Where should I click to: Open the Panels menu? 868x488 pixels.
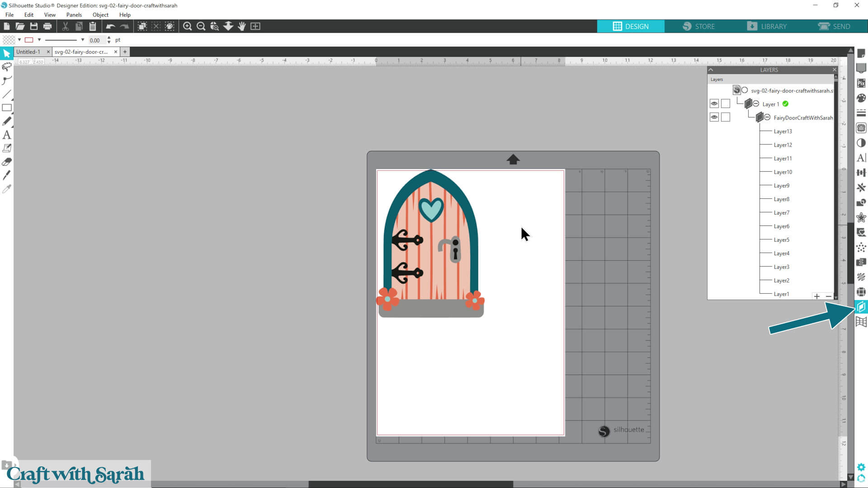[74, 15]
